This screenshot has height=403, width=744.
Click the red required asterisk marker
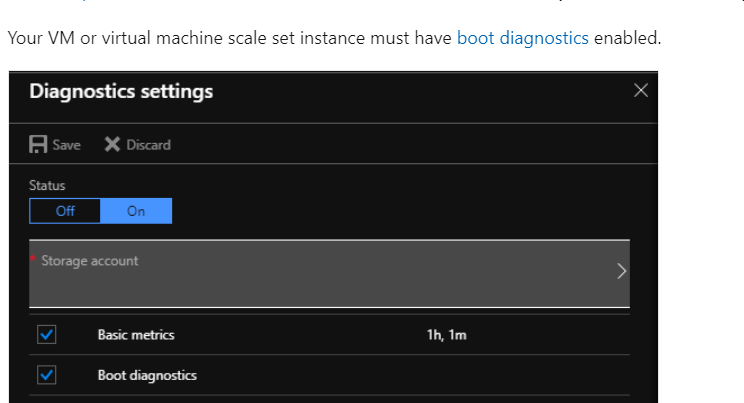[x=33, y=258]
